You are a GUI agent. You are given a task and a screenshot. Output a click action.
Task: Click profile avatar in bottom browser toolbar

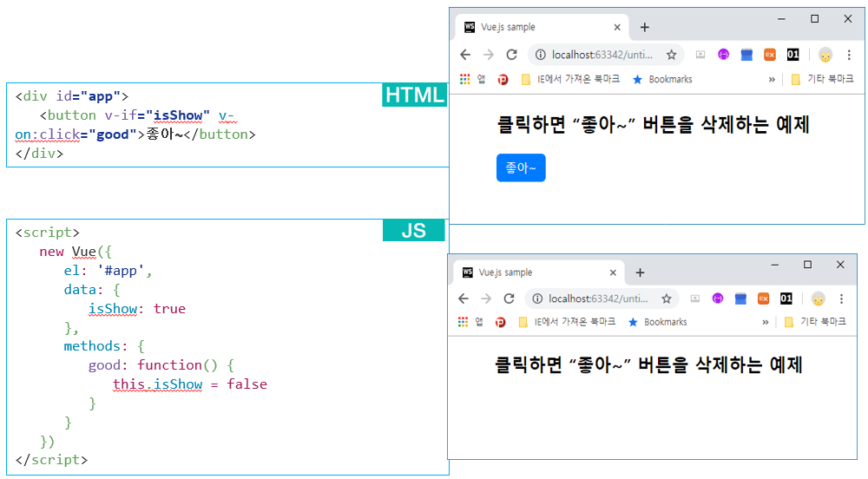coord(819,299)
